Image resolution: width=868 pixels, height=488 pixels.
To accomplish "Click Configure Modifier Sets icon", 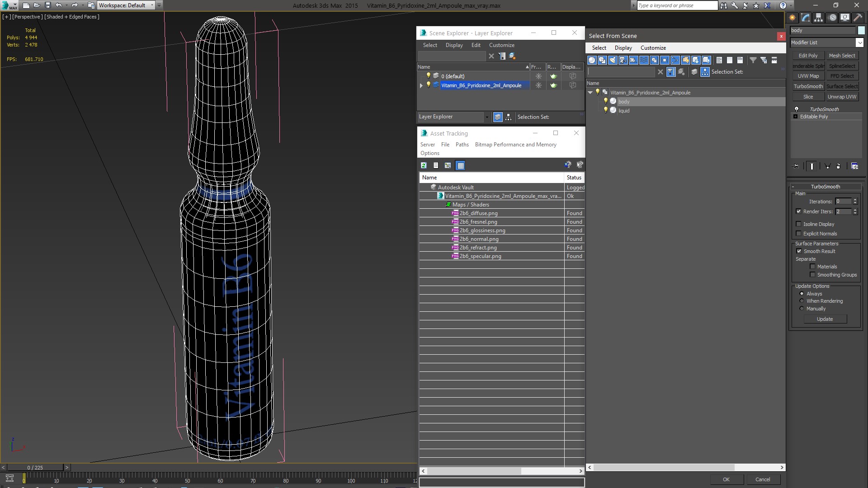I will coord(854,166).
